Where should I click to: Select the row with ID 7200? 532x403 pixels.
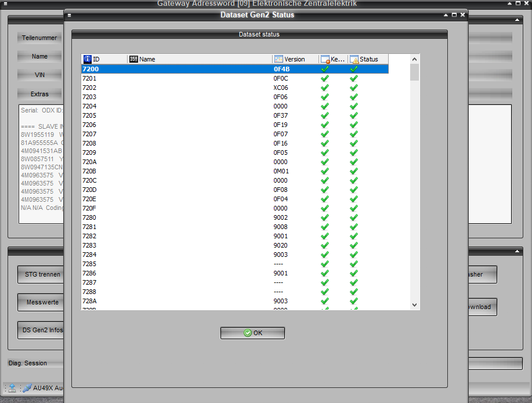(x=235, y=69)
